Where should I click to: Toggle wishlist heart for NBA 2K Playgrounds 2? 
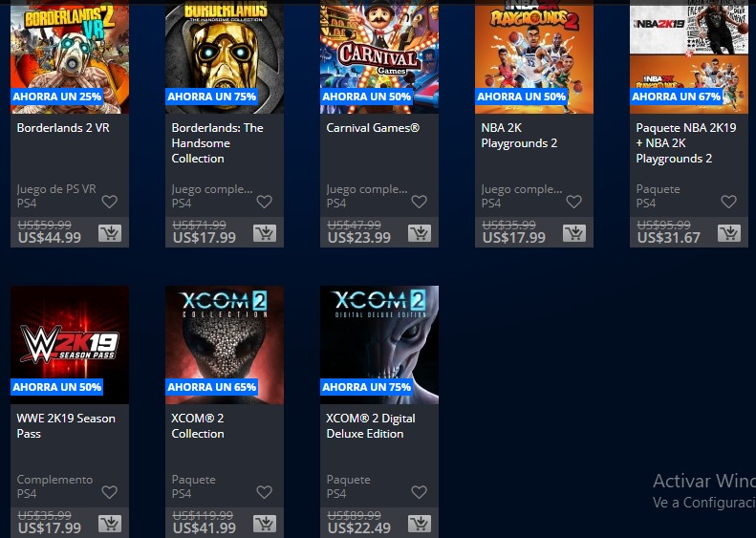573,202
